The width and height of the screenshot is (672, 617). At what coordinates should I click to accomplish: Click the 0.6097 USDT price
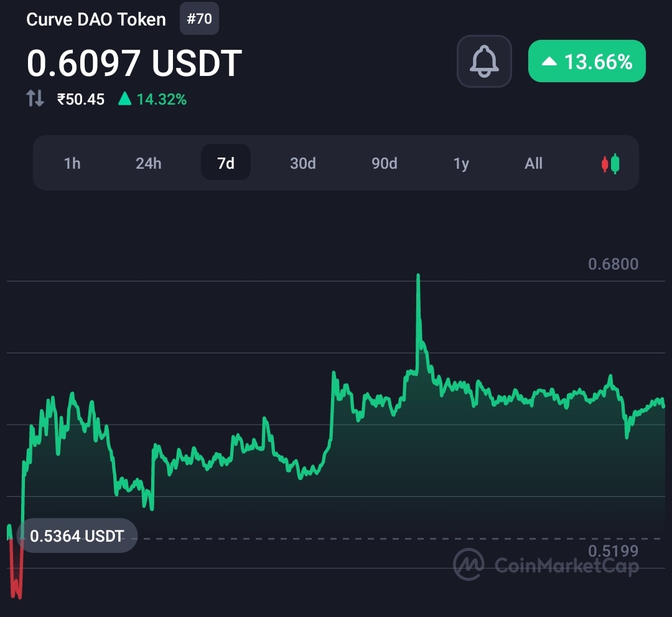coord(134,63)
